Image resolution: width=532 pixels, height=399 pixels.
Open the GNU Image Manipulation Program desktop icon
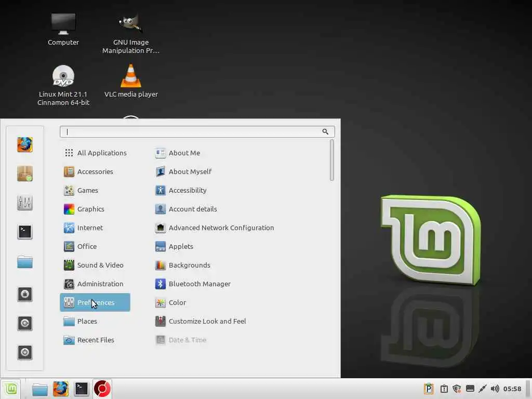[131, 33]
